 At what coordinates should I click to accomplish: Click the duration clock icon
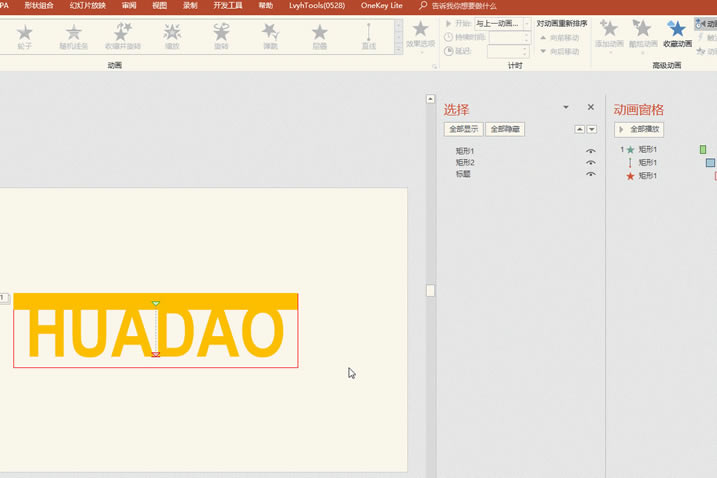point(449,37)
